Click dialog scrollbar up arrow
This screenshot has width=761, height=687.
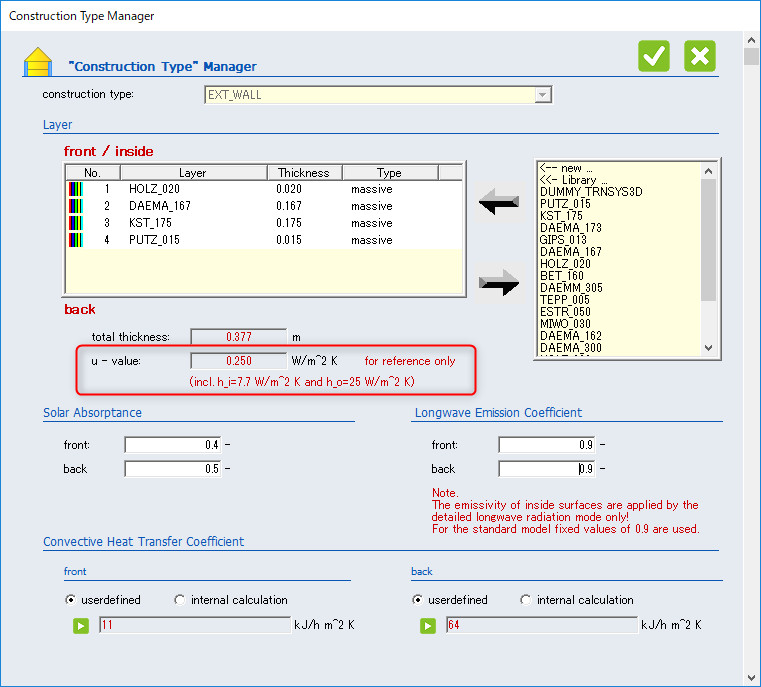[751, 40]
